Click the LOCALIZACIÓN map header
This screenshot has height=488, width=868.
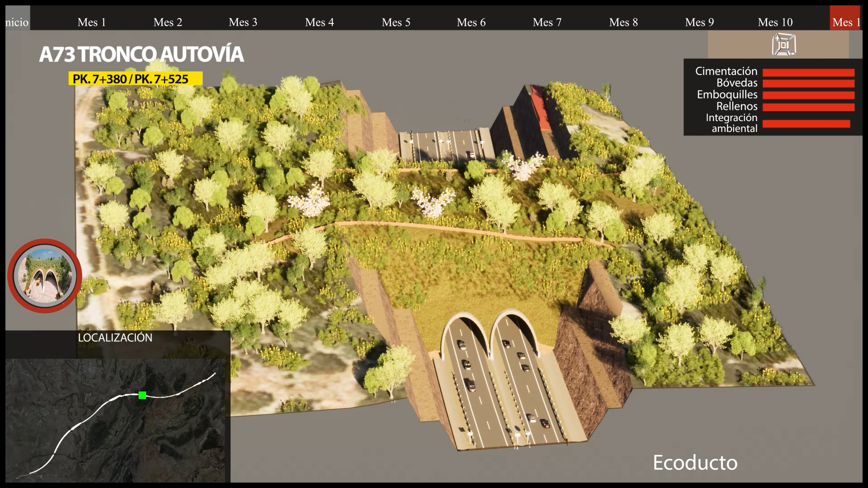[x=115, y=338]
